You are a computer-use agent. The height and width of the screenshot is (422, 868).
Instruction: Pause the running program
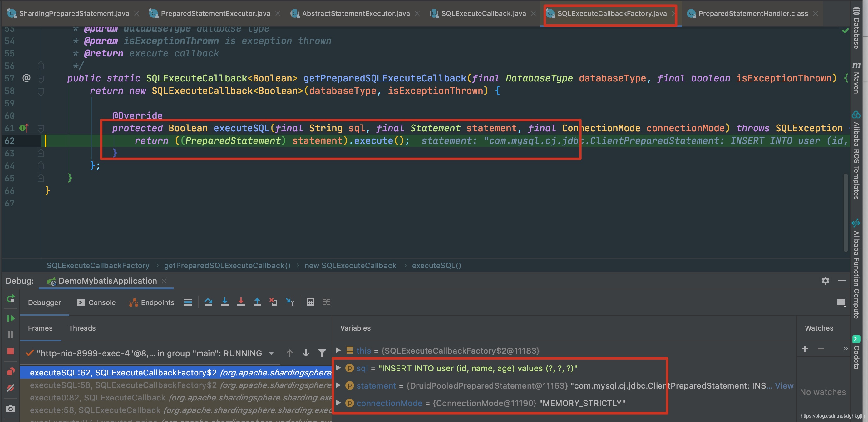pos(11,334)
